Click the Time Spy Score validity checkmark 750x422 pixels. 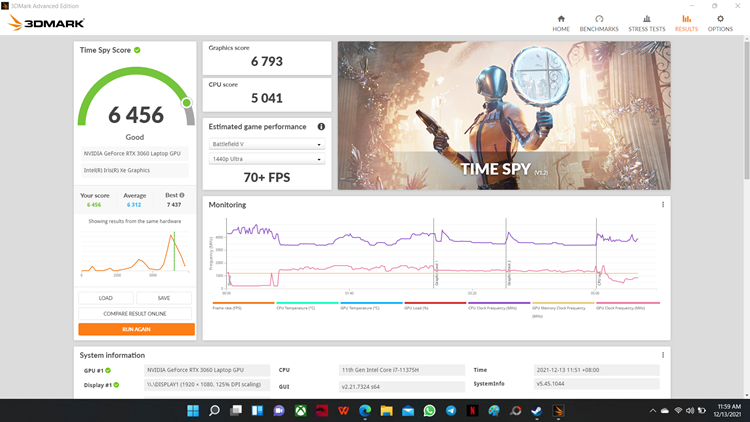point(137,50)
